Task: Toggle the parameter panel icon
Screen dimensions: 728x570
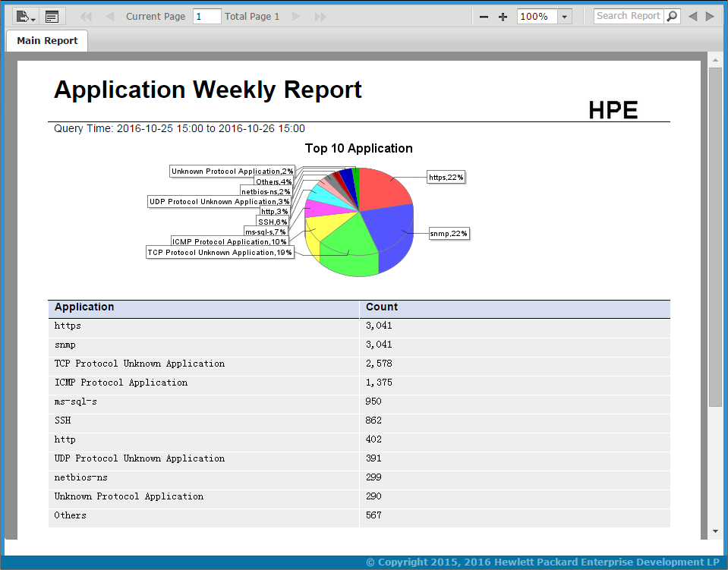Action: pos(52,17)
